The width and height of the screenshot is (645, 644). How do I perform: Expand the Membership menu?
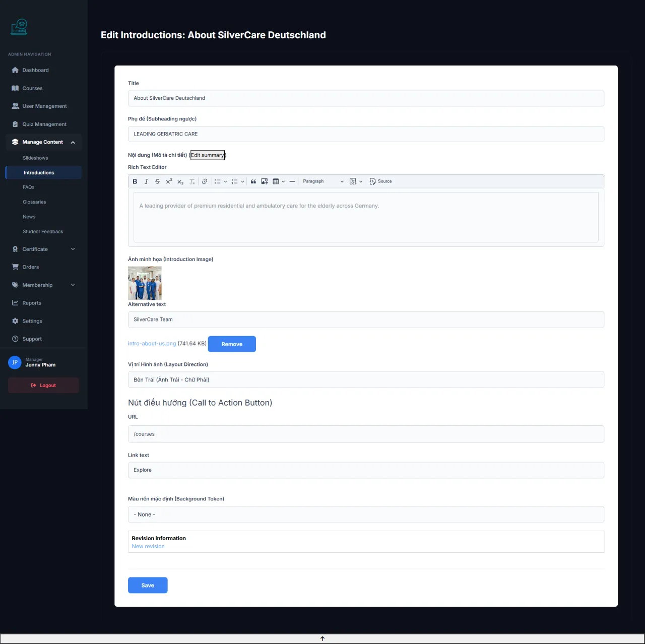(43, 285)
